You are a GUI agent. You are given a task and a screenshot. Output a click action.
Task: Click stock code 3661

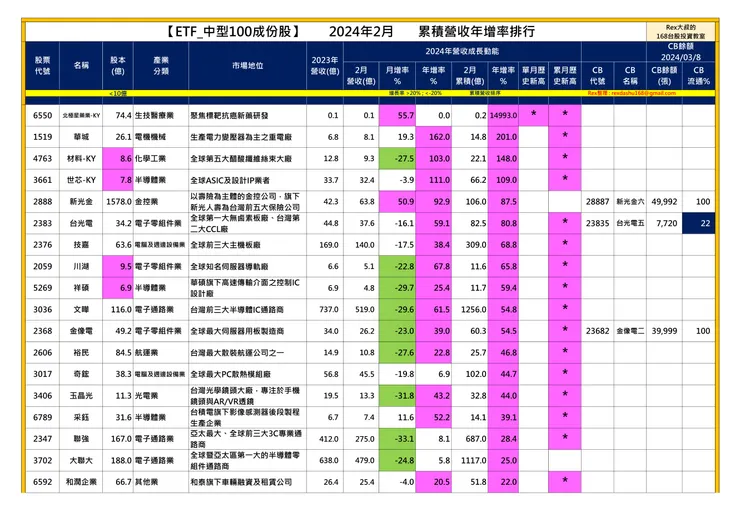click(x=42, y=180)
